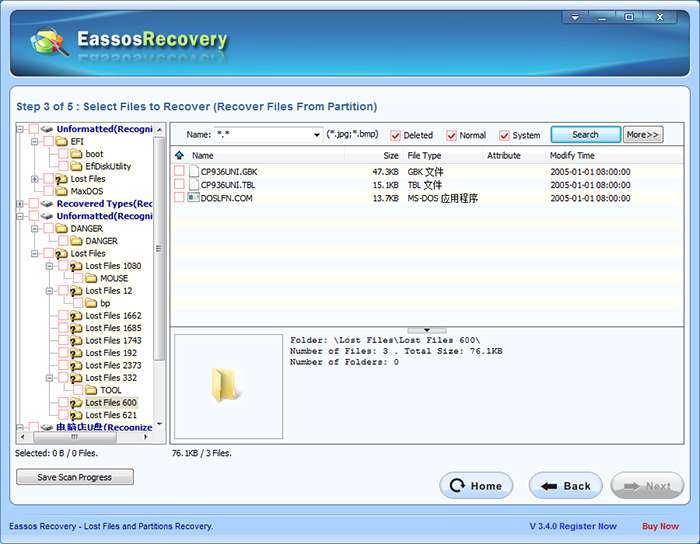Click the Lost Files 1685 folder icon
This screenshot has width=700, height=544.
point(76,328)
